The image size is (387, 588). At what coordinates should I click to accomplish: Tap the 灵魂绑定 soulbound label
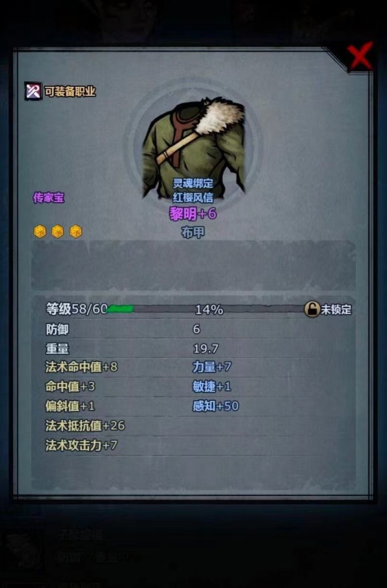click(x=193, y=183)
